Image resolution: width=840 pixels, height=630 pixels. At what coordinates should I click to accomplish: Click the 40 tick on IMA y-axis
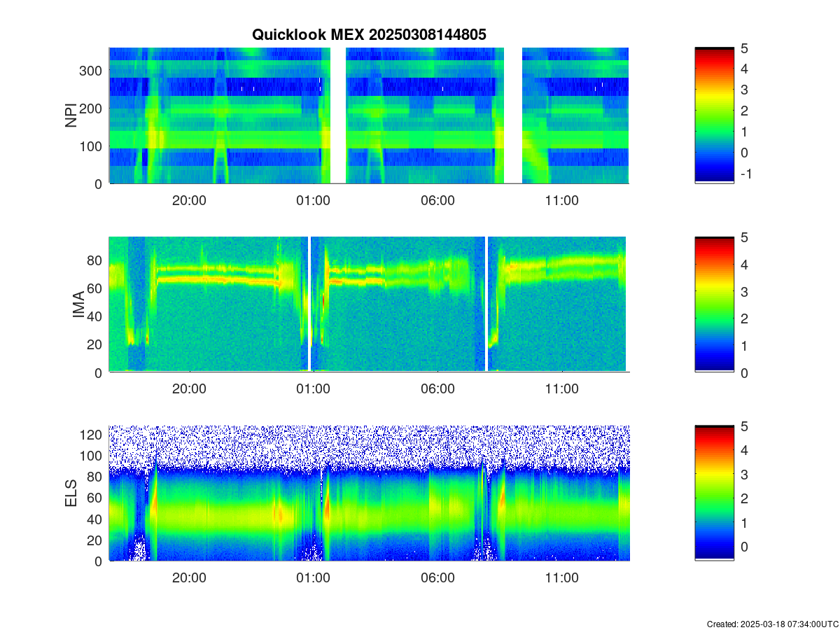(96, 316)
